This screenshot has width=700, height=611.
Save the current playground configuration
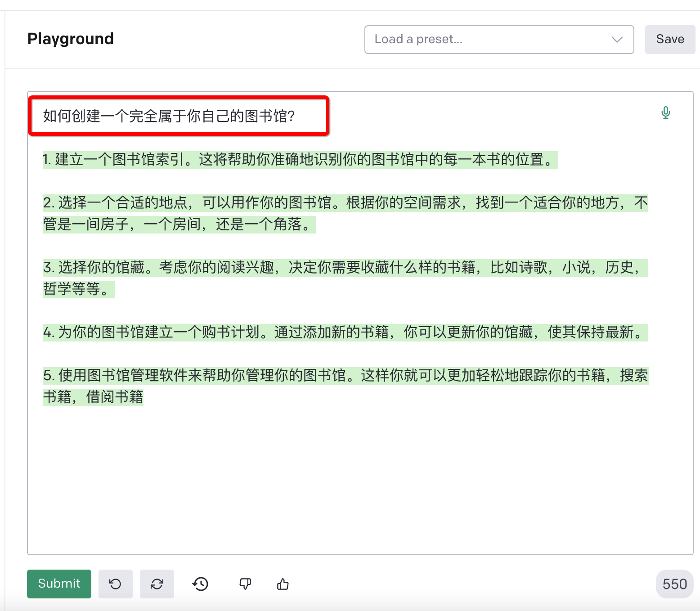670,40
